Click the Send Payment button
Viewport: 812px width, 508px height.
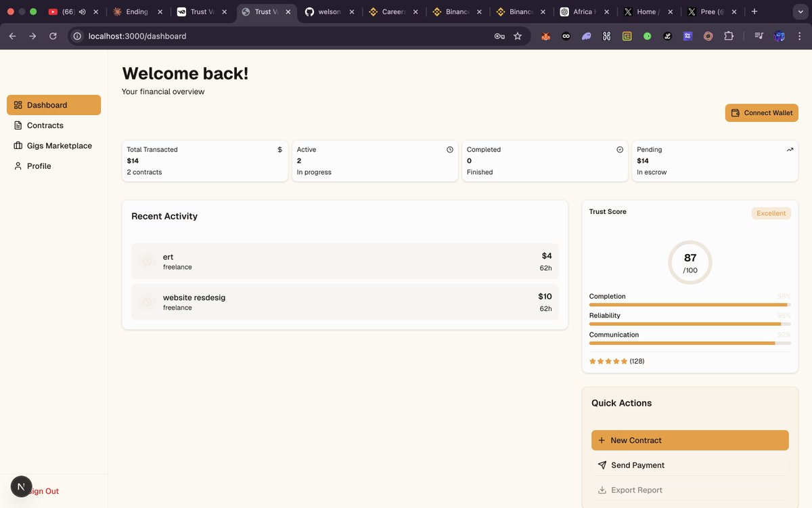(x=690, y=465)
